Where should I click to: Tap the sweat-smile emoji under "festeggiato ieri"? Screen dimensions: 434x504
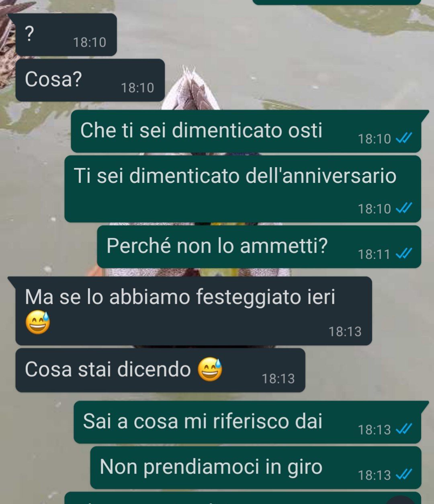[x=38, y=323]
